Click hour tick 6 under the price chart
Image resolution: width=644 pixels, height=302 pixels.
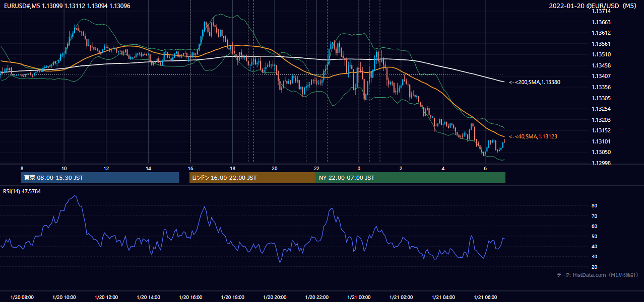click(x=485, y=168)
